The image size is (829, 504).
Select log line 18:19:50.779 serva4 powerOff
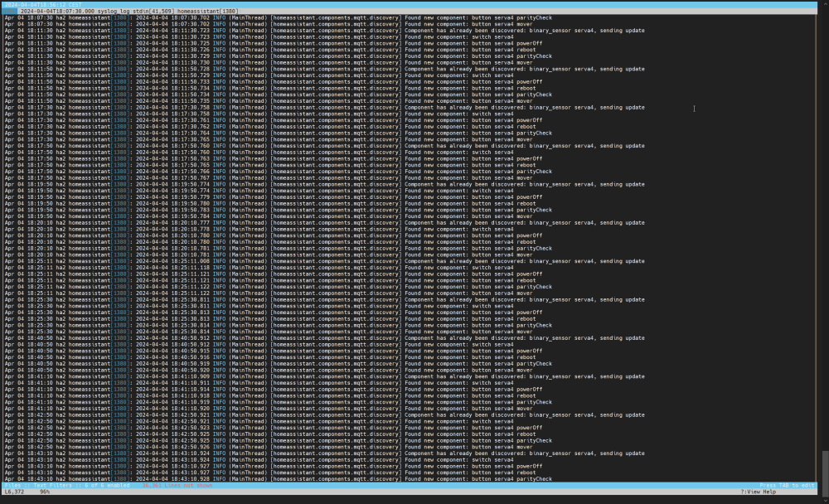click(274, 197)
